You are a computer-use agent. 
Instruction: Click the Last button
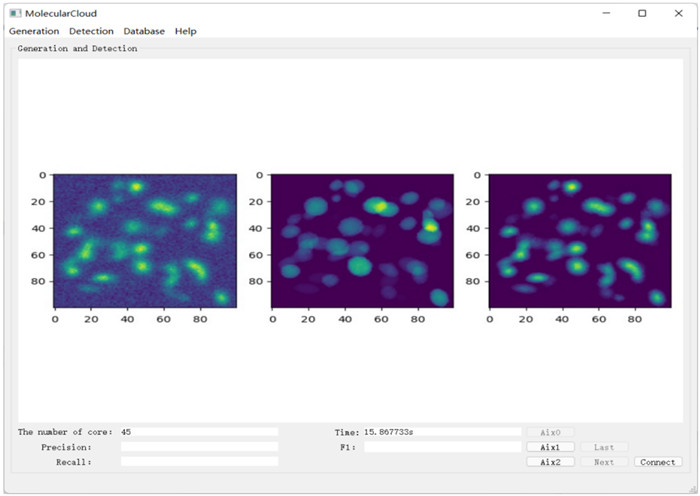[x=604, y=447]
